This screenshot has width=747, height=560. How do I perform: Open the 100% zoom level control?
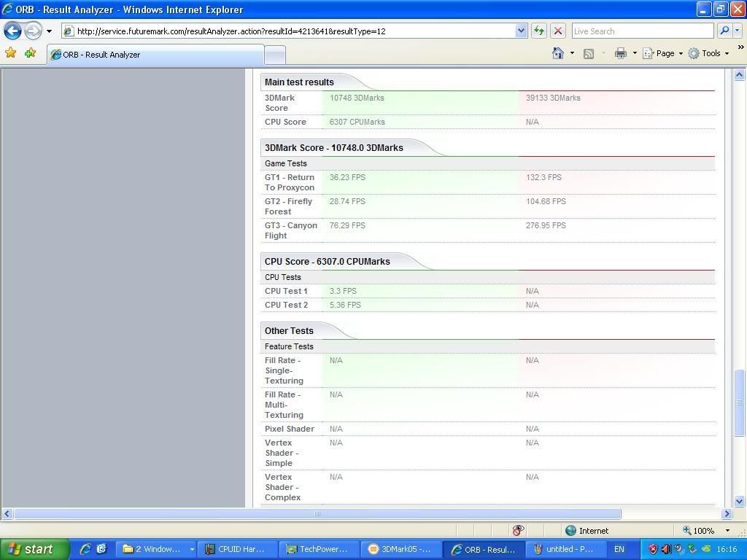[x=698, y=531]
